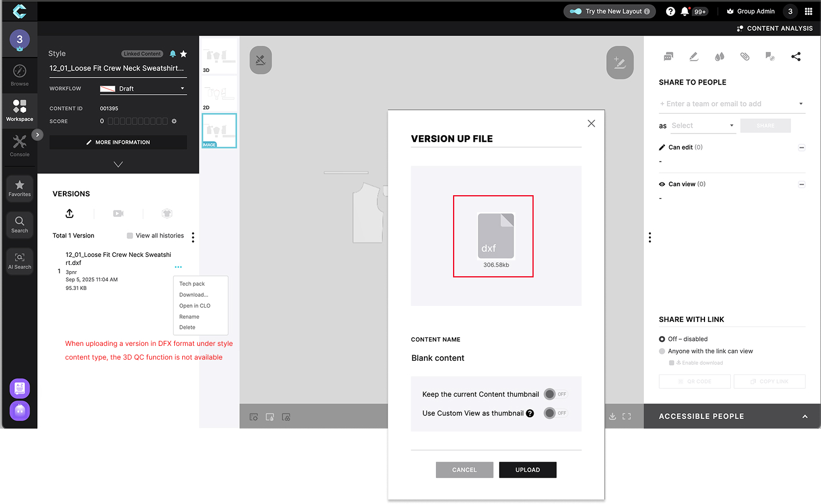
Task: Select the Edit pencil icon in right panel
Action: pos(694,56)
